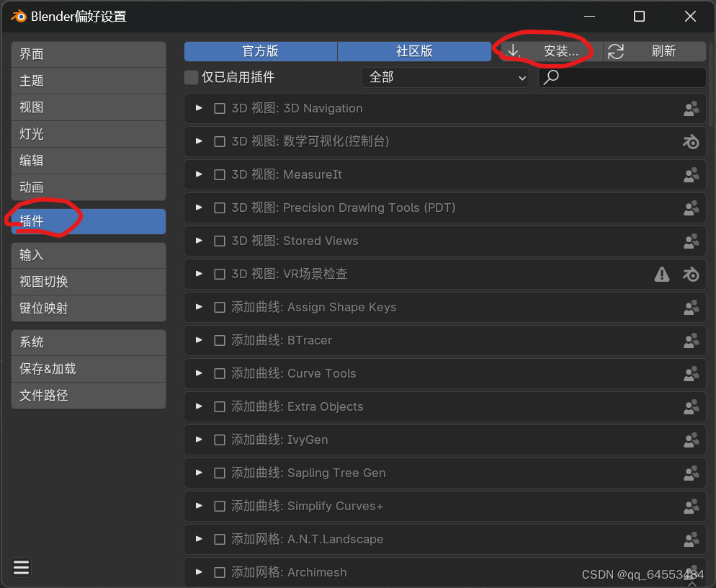
Task: Toggle the 社区版 filter button
Action: (x=415, y=51)
